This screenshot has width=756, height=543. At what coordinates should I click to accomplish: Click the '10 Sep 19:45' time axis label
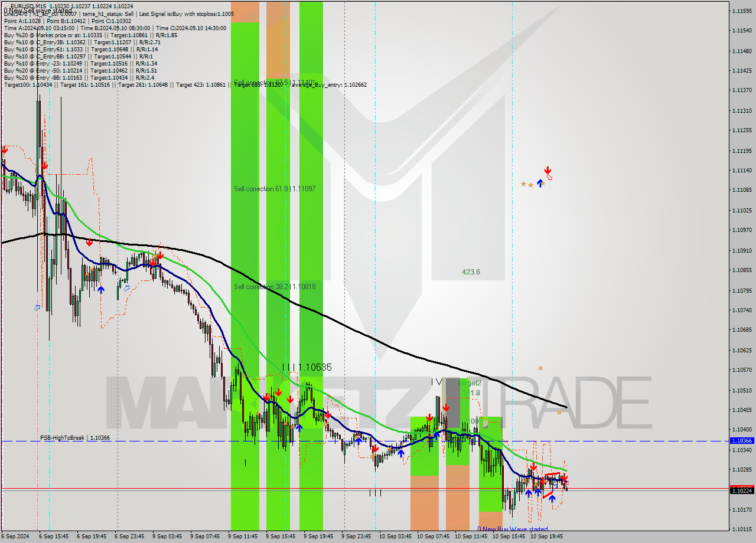point(546,537)
